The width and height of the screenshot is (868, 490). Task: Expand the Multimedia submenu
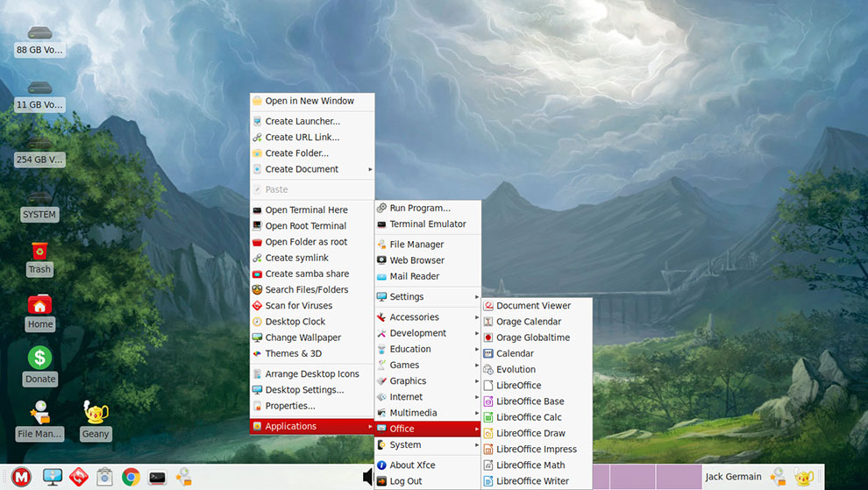[x=428, y=413]
